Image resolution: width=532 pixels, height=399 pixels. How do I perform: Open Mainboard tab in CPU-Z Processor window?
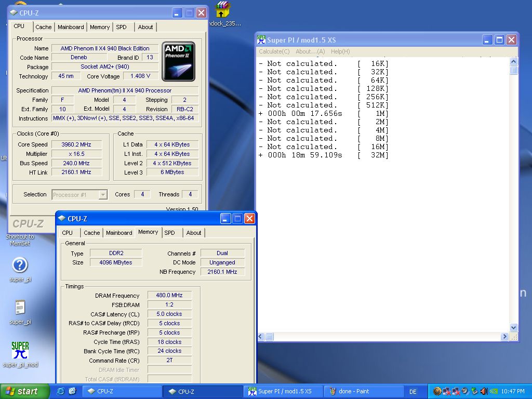coord(71,27)
